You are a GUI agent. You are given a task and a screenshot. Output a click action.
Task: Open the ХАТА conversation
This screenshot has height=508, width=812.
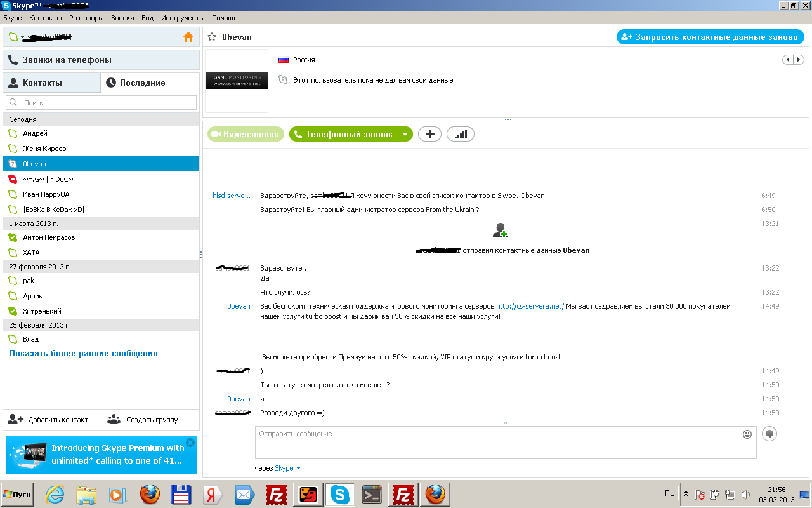(x=101, y=253)
